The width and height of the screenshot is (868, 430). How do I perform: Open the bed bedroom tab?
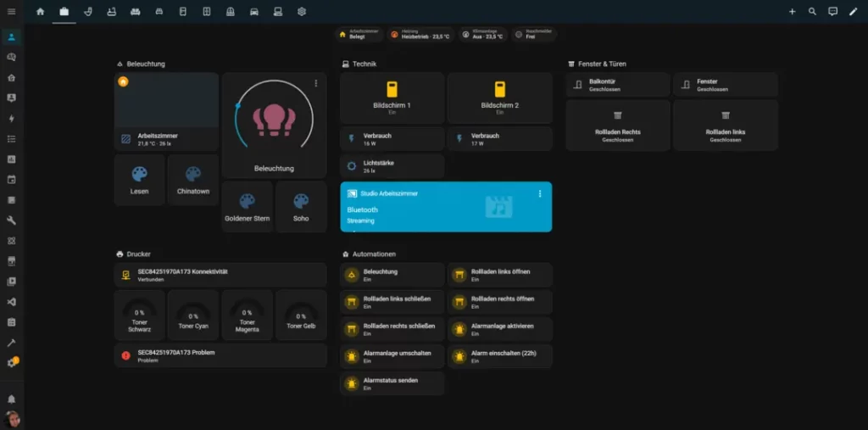(159, 12)
